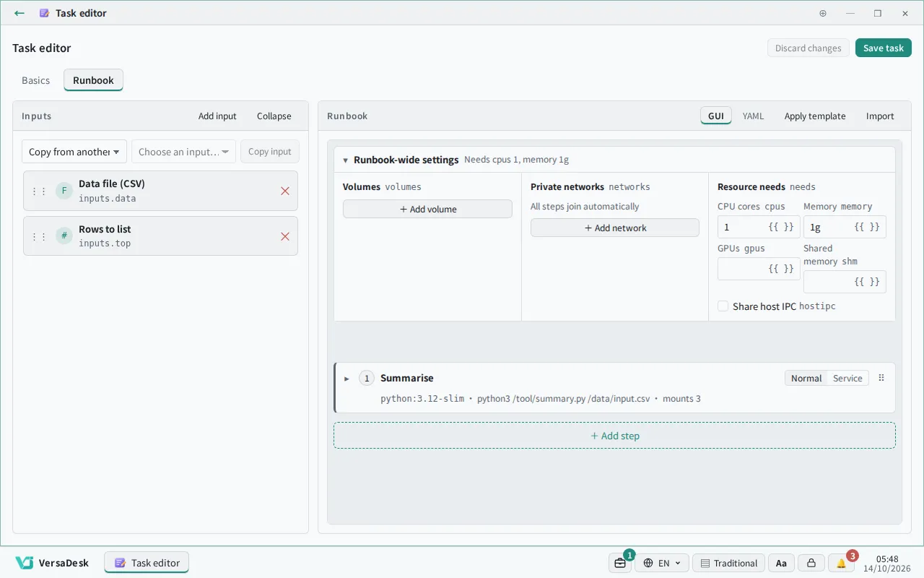Click Add input
This screenshot has height=578, width=924.
point(217,116)
